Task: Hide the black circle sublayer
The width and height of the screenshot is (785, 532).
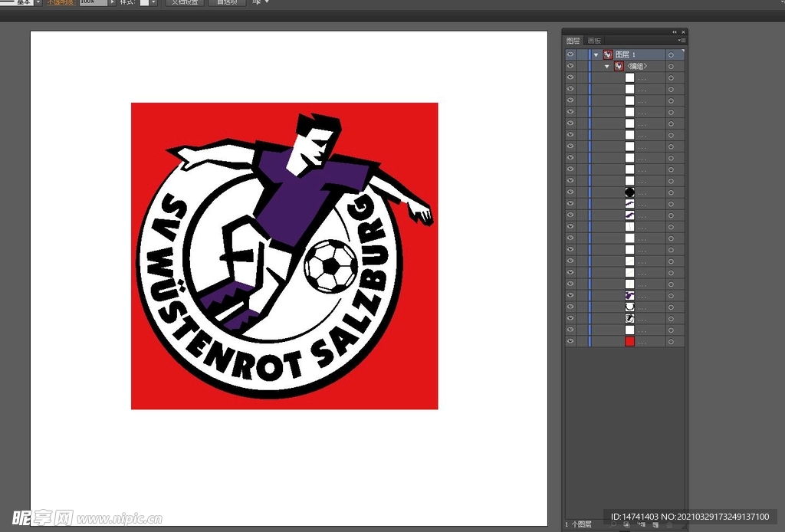Action: click(570, 192)
